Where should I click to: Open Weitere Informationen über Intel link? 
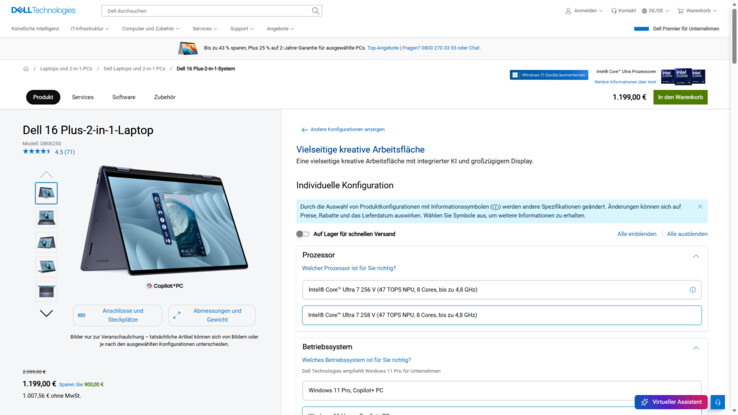click(x=625, y=82)
